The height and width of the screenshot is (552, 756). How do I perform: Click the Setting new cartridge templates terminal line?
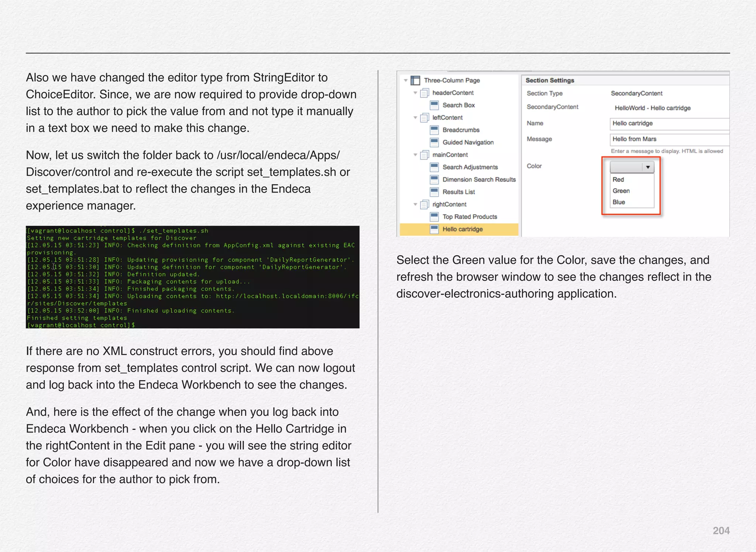pos(111,238)
